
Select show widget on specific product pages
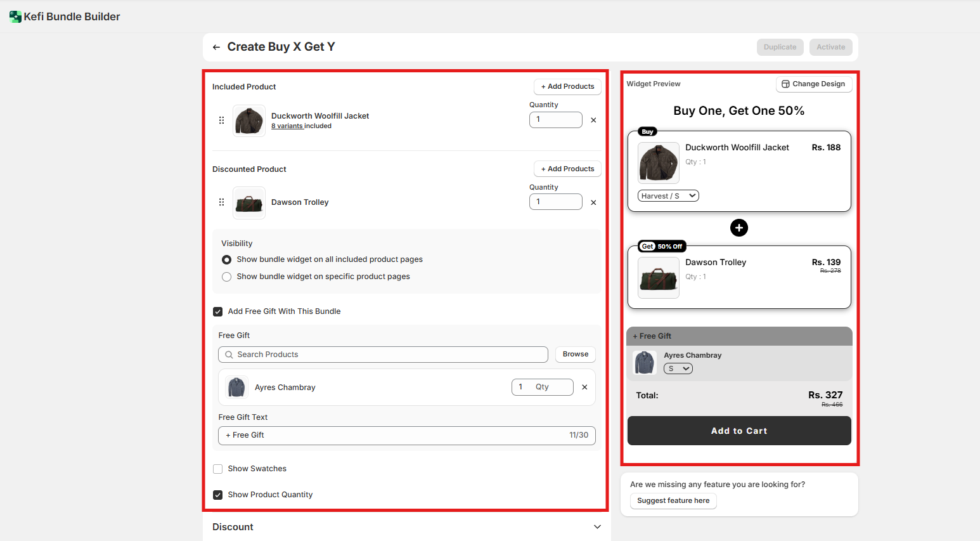[x=226, y=277]
